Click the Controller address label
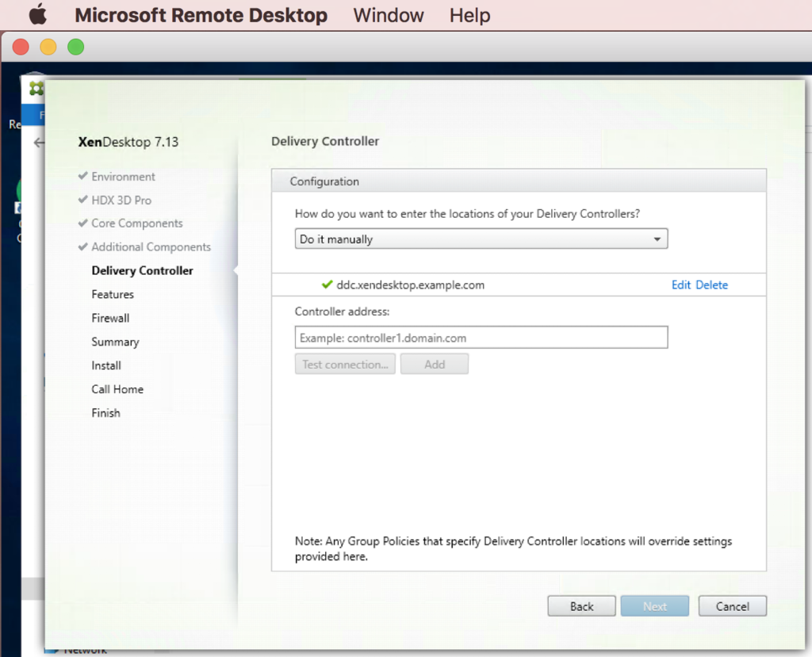 point(342,311)
